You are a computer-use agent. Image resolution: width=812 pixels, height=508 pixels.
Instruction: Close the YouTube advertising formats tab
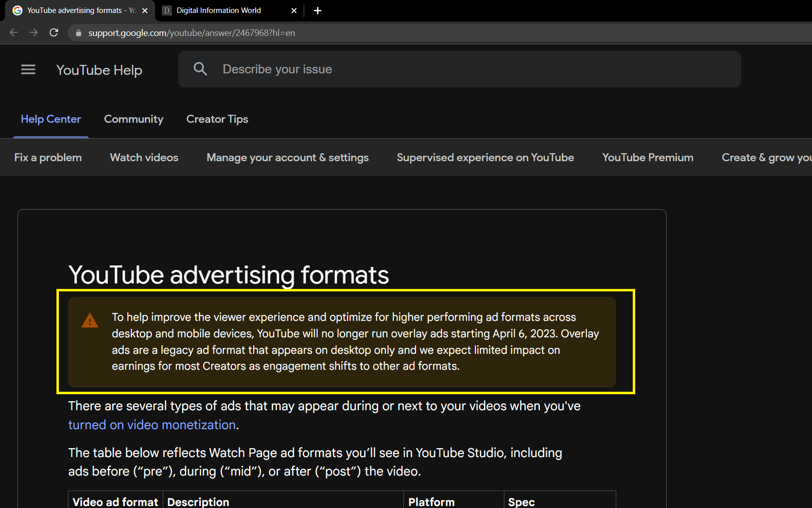pos(145,10)
